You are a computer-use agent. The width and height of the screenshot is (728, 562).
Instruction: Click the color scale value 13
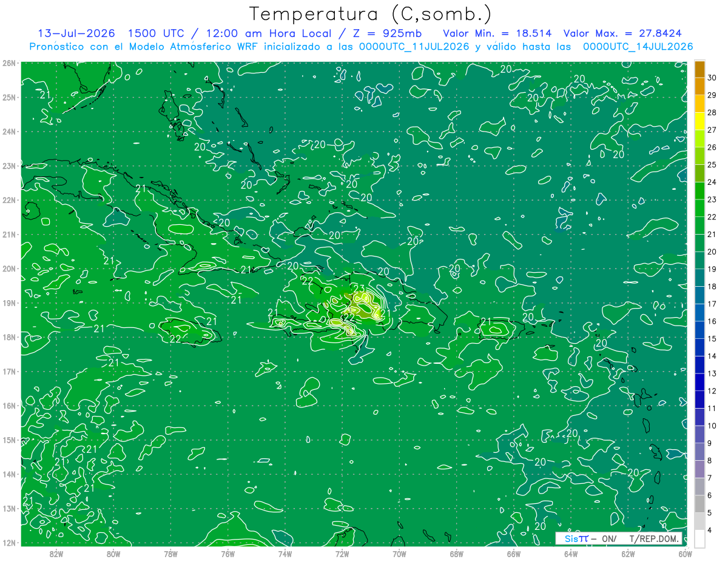pos(712,373)
